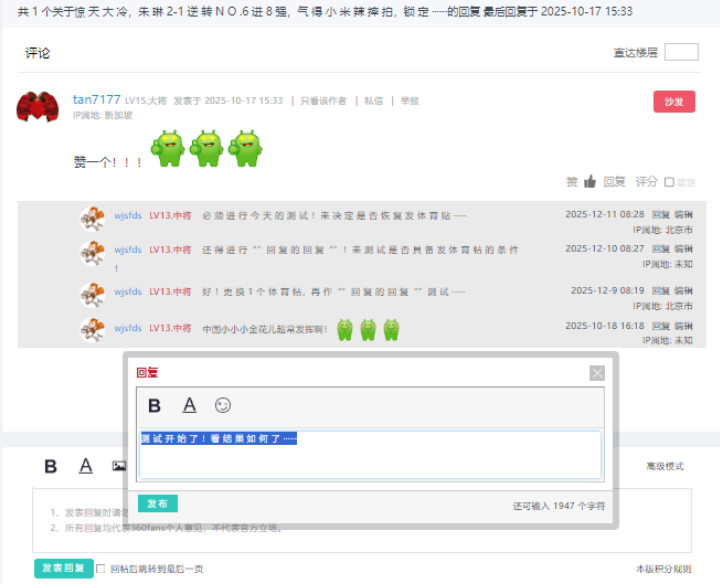Toggle the 管理 checkbox beside 评分
This screenshot has width=720, height=584.
tap(669, 183)
